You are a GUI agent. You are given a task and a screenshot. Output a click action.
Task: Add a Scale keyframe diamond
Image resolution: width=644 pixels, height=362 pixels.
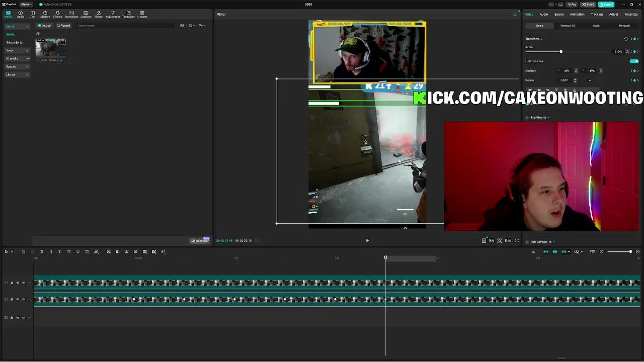coord(634,51)
